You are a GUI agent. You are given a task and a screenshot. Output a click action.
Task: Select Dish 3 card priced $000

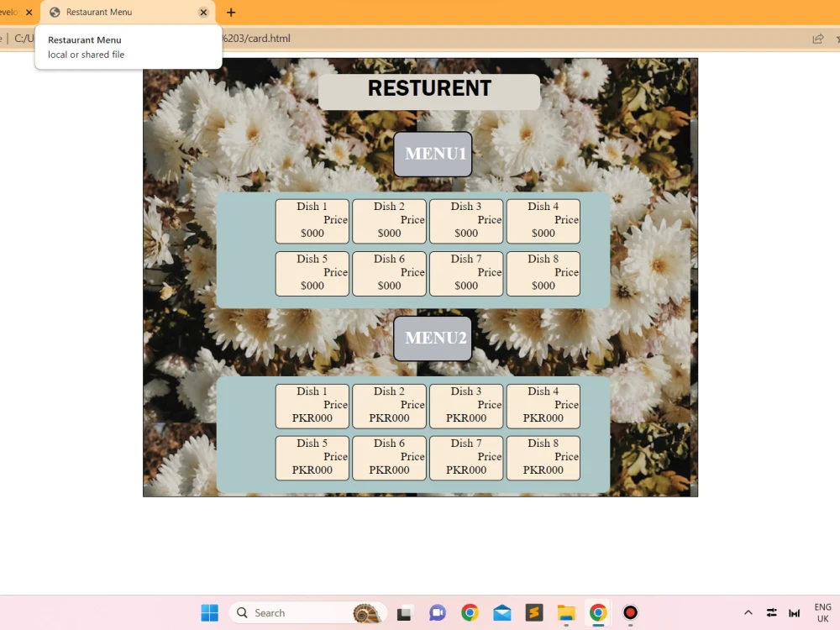tap(466, 221)
